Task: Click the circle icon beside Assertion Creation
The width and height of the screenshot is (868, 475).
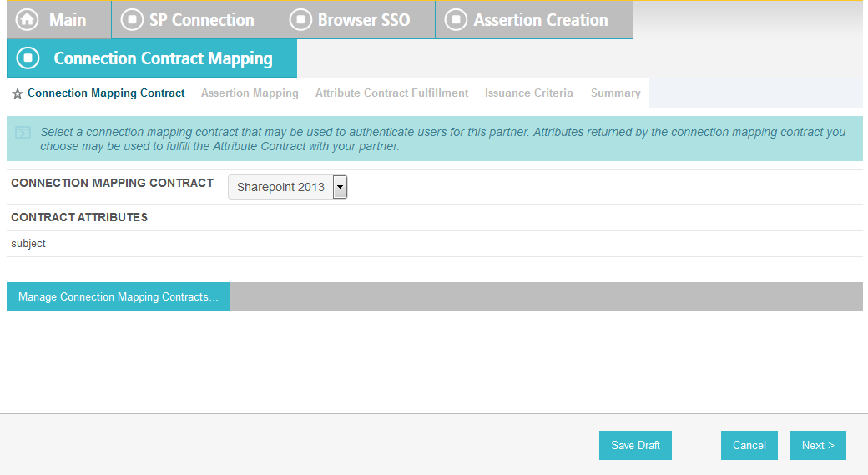Action: (x=456, y=20)
